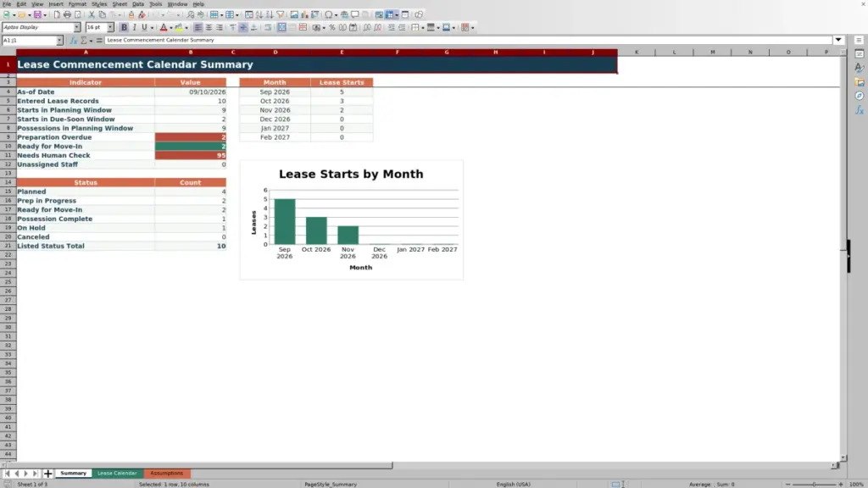The width and height of the screenshot is (868, 488).
Task: Open the Format menu
Action: tap(77, 4)
